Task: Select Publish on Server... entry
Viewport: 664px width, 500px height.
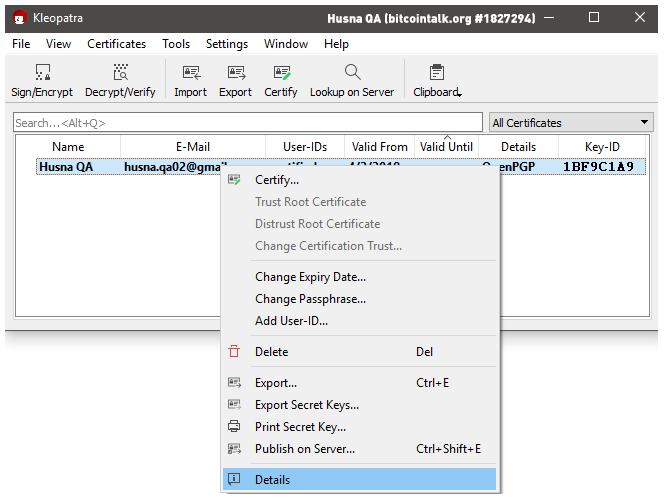Action: 359,449
